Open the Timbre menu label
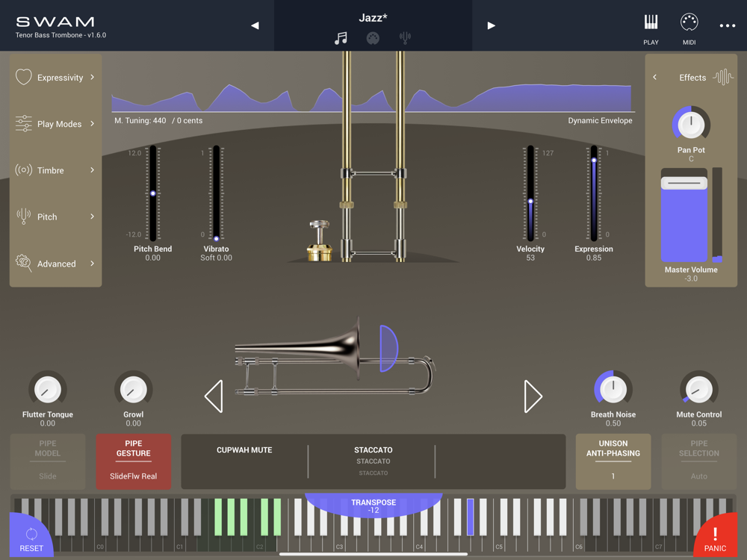 click(51, 170)
